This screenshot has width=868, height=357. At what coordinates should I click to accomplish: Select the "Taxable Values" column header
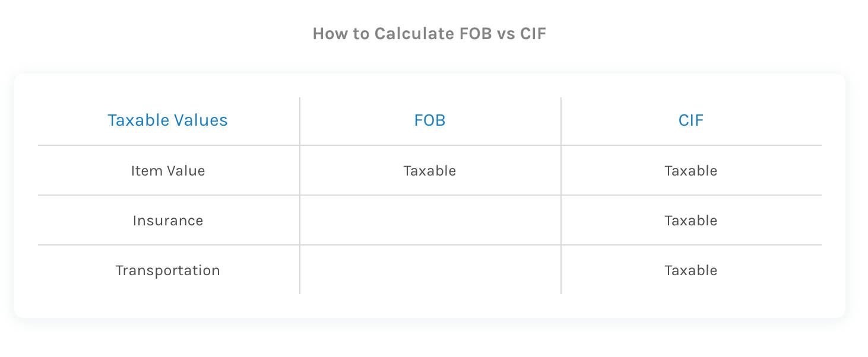tap(168, 120)
